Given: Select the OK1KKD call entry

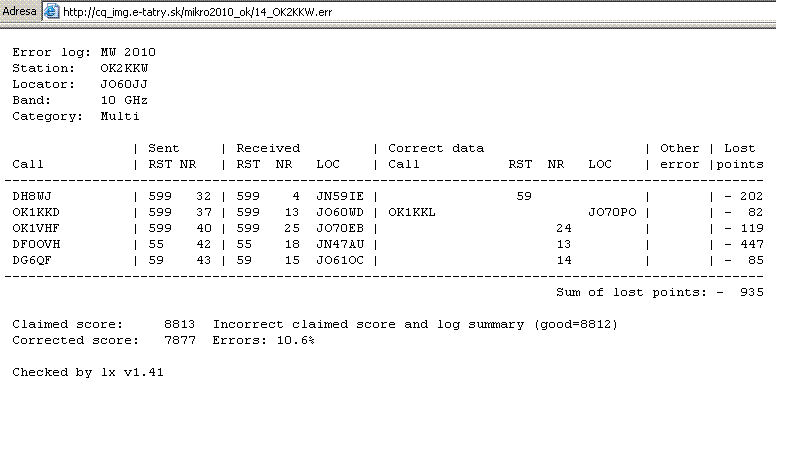Looking at the screenshot, I should point(36,212).
